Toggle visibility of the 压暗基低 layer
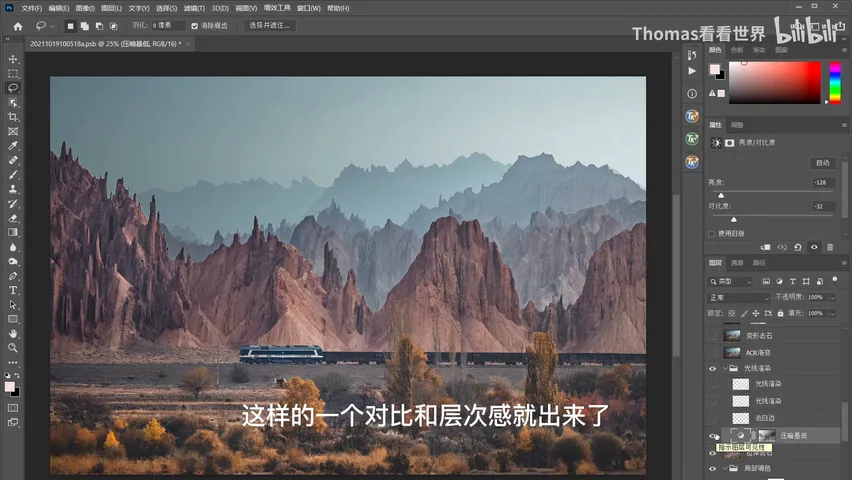 [713, 435]
